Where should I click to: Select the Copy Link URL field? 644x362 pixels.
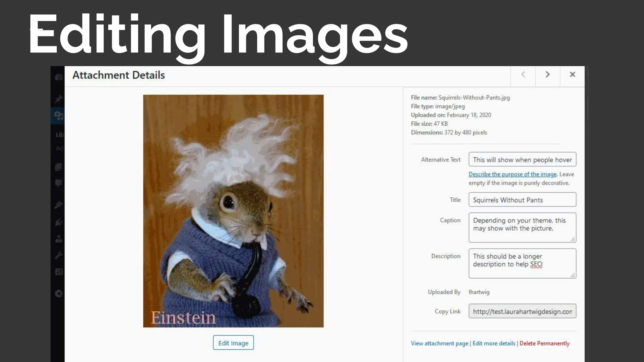(x=522, y=311)
